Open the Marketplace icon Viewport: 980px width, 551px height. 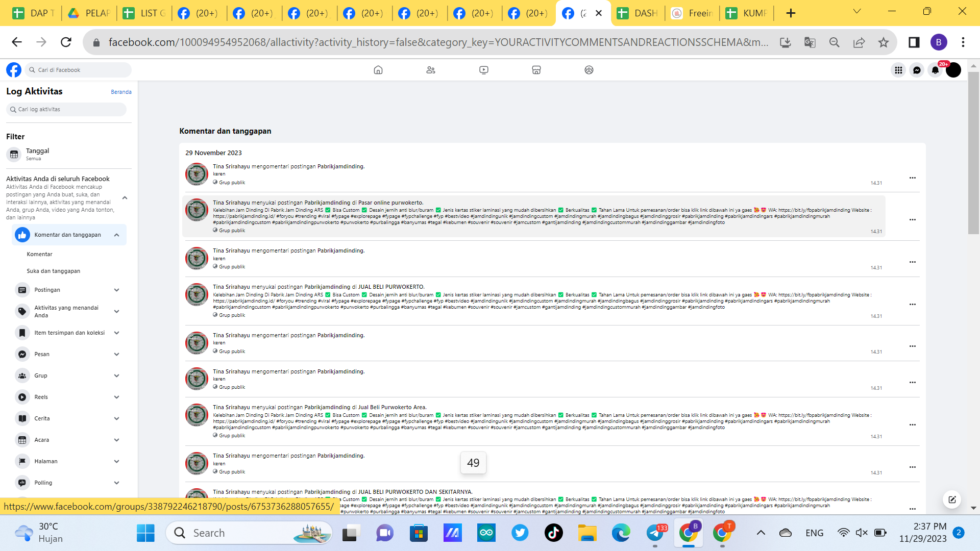pos(536,70)
